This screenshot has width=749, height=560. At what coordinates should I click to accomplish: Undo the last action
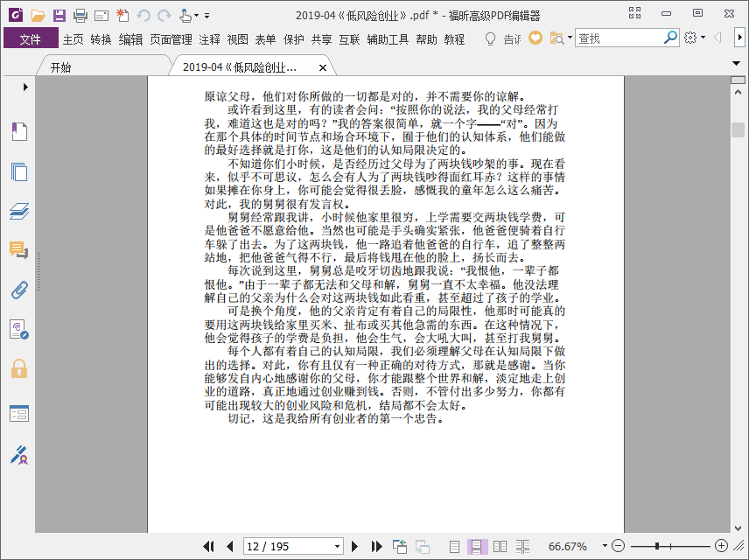143,16
